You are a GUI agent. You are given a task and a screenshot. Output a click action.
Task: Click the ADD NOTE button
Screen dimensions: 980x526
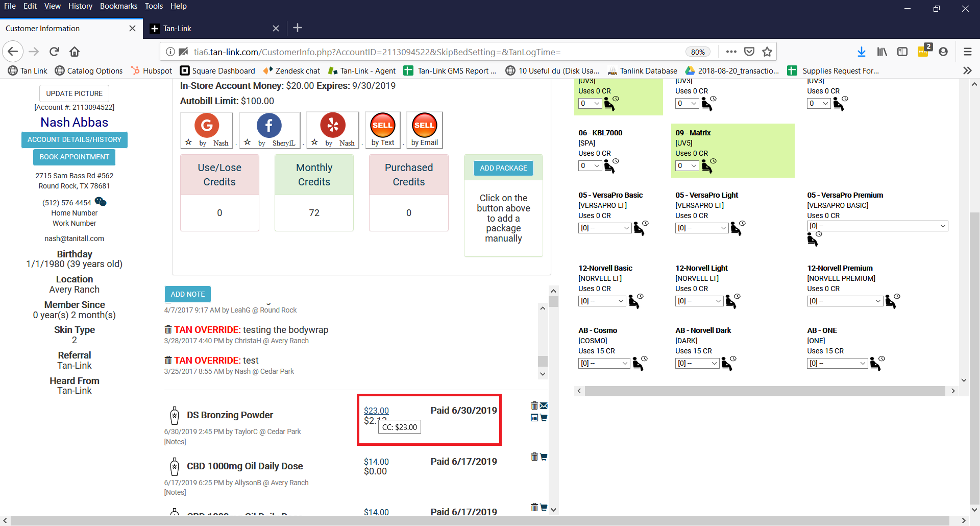(x=188, y=294)
